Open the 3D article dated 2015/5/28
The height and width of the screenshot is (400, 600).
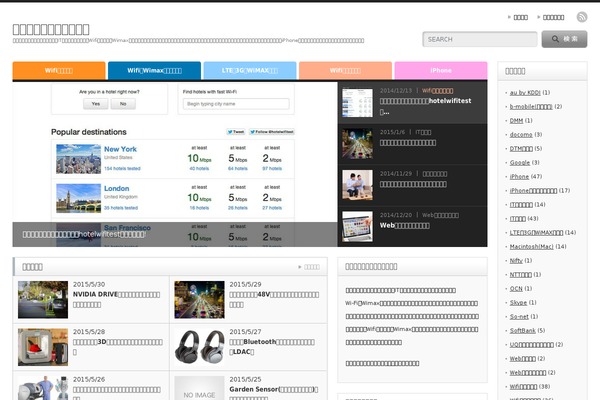[x=117, y=347]
